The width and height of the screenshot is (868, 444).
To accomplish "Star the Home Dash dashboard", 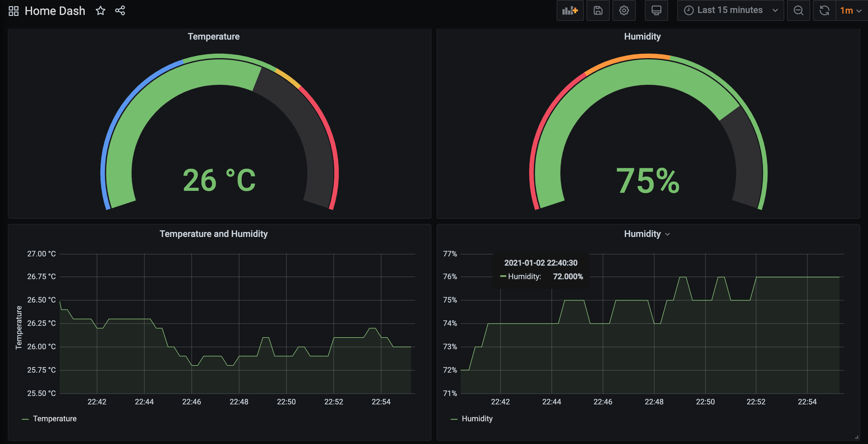I will pyautogui.click(x=101, y=10).
